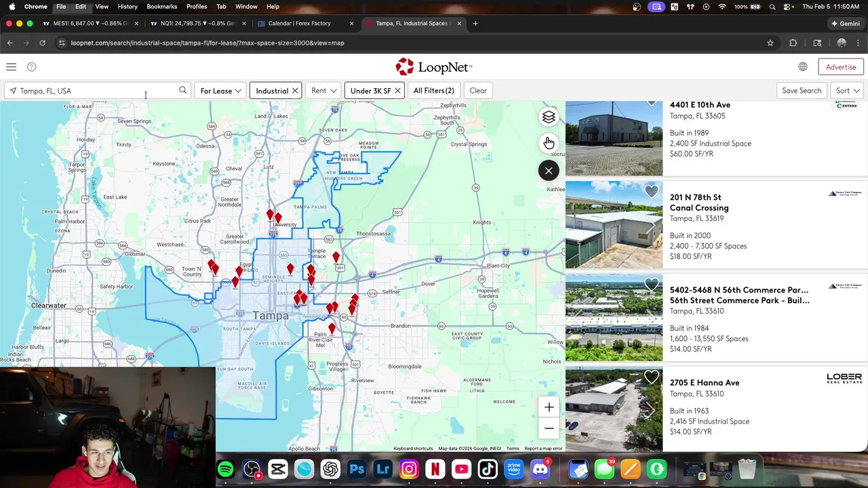This screenshot has height=488, width=868.
Task: Click the Advertise button
Action: click(x=841, y=67)
